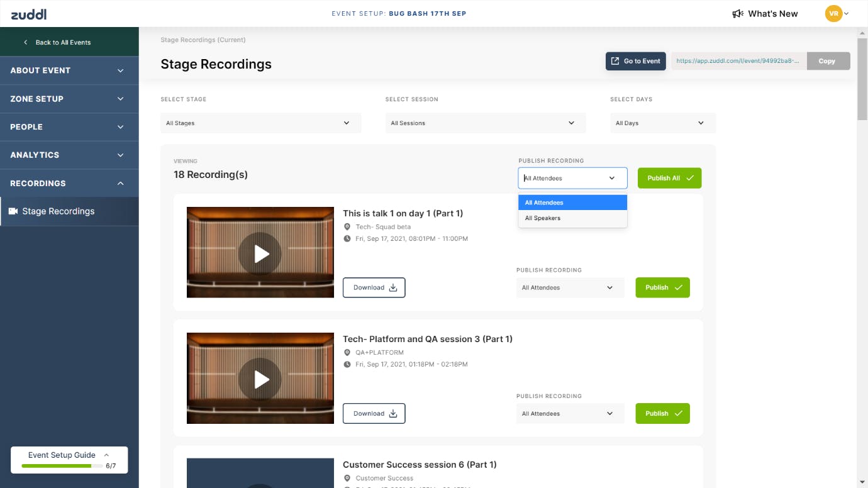
Task: Play the 'This is talk 1 on day 1' video
Action: coord(260,253)
